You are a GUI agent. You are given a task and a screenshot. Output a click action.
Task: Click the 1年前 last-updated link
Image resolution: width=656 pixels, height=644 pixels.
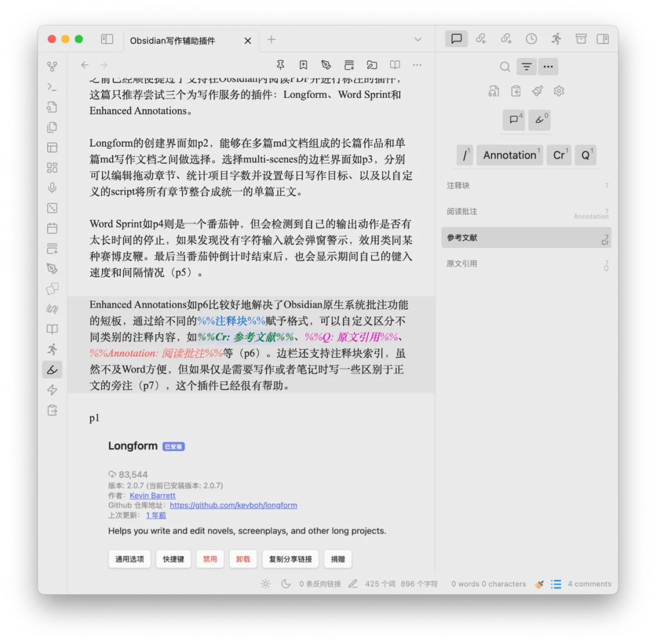[156, 515]
